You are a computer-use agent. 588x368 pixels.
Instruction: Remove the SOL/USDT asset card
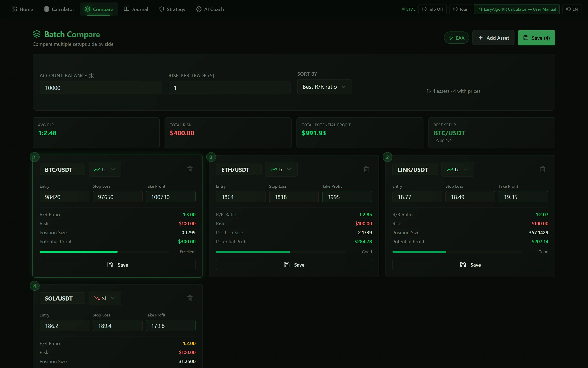pos(190,298)
